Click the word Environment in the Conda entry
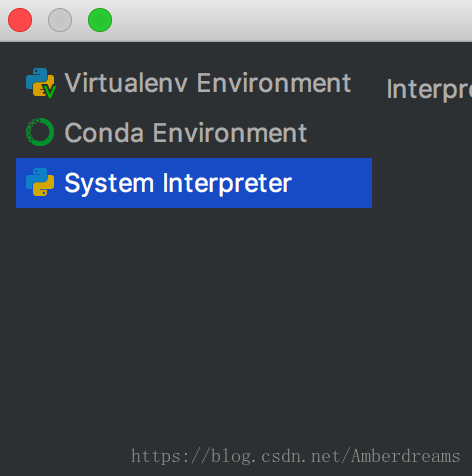This screenshot has height=476, width=472. click(230, 132)
